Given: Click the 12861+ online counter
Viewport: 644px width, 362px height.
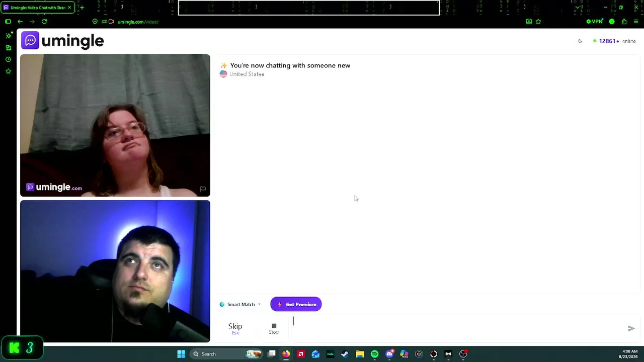Looking at the screenshot, I should point(614,41).
